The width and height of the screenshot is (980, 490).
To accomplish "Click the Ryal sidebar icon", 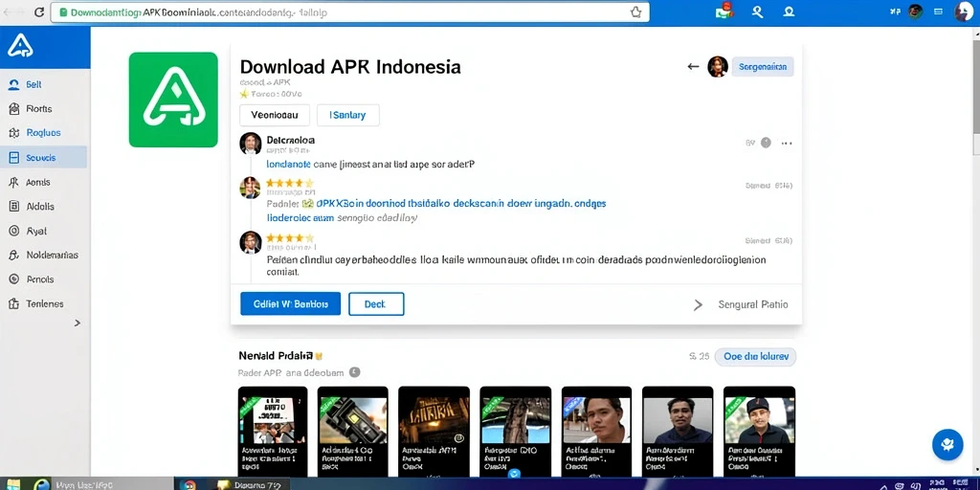I will pyautogui.click(x=13, y=231).
